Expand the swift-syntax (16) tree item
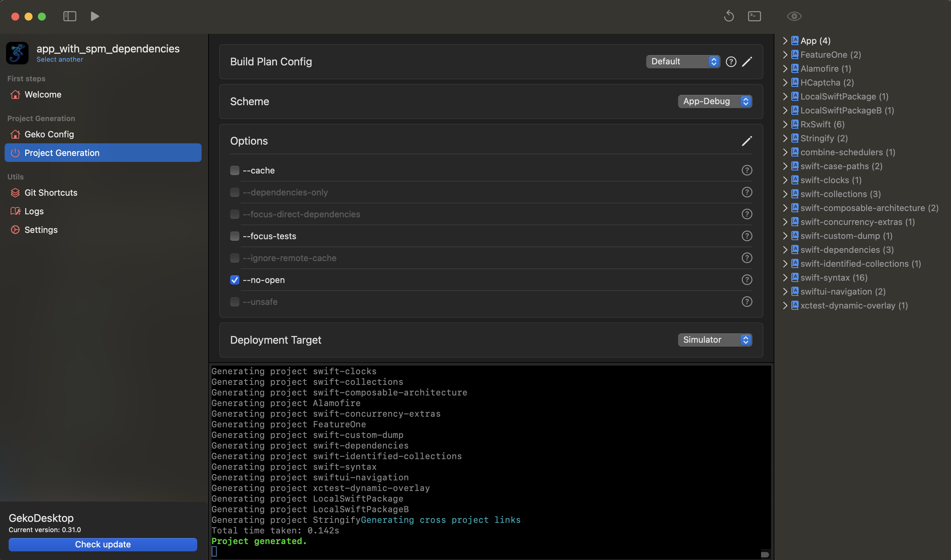The image size is (951, 560). point(785,278)
